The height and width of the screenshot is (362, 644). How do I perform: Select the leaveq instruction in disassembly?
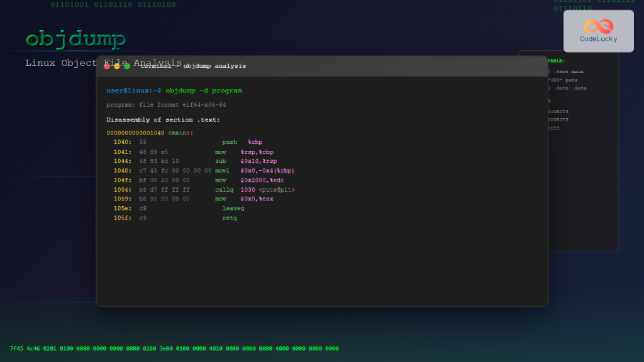pyautogui.click(x=233, y=208)
